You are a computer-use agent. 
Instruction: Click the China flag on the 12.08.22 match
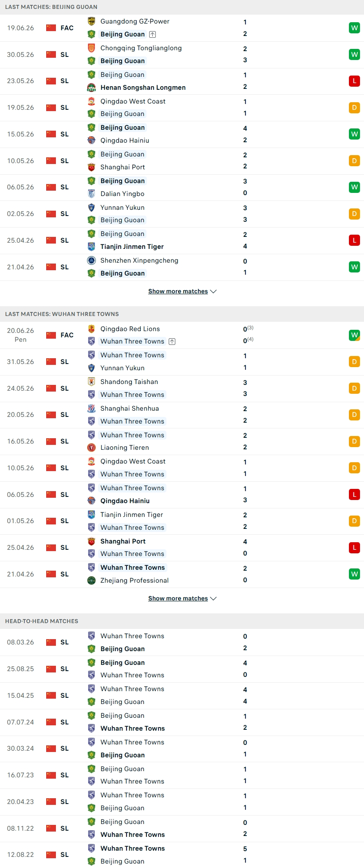coord(51,855)
